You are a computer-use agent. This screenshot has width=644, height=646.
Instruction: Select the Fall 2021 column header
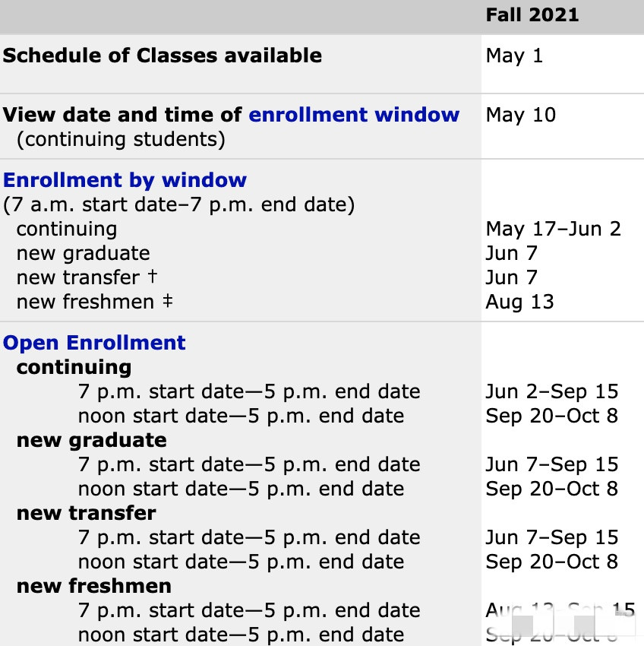click(532, 15)
